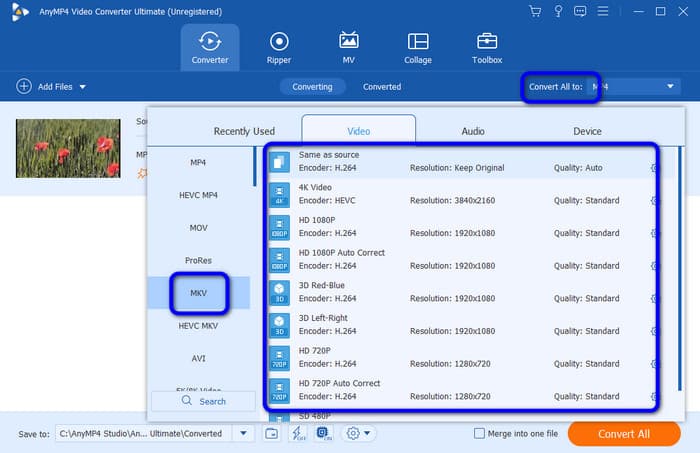Image resolution: width=700 pixels, height=453 pixels.
Task: Switch to the Video tab
Action: (x=358, y=131)
